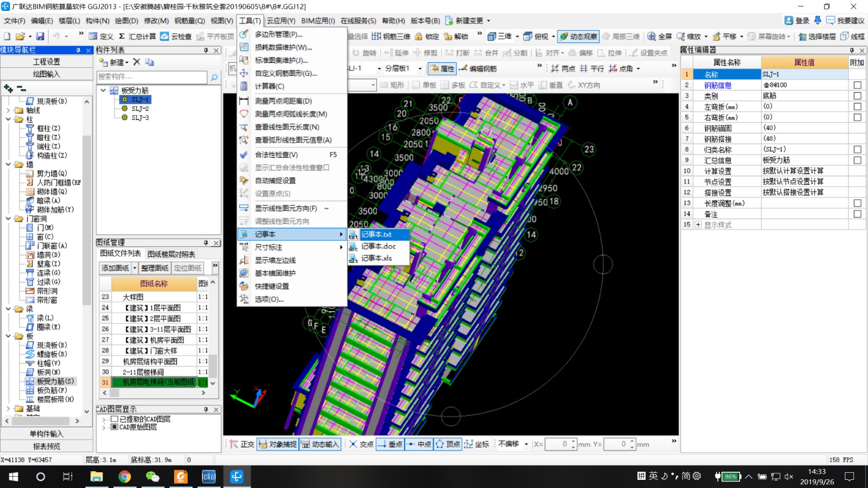The height and width of the screenshot is (488, 868).
Task: Open the 尺寸标注 submenu
Action: (292, 247)
